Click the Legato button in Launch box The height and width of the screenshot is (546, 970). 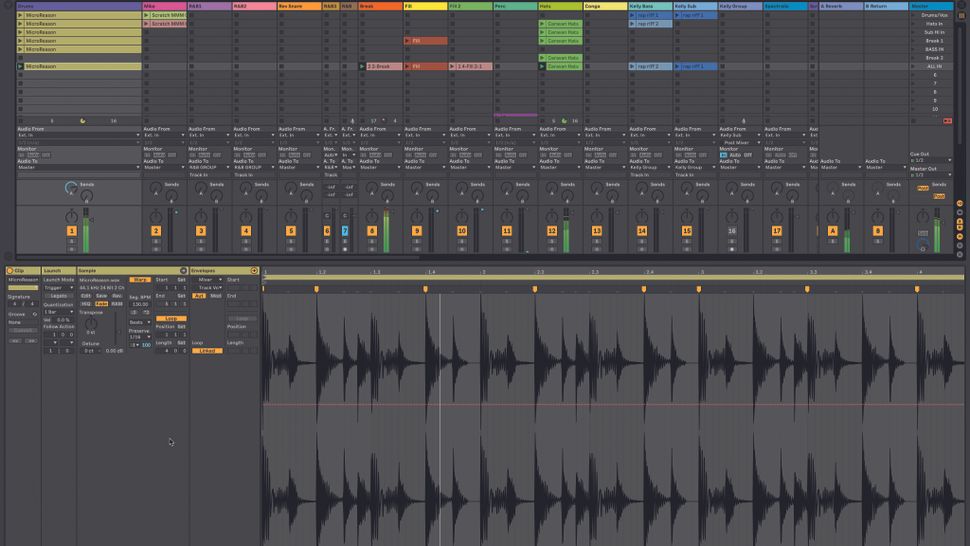[59, 296]
